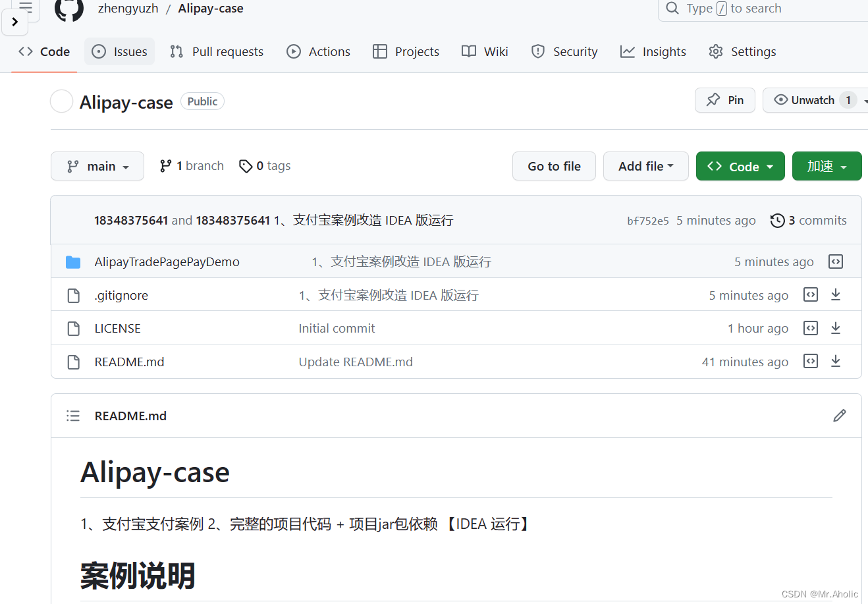Click the LICENSE file icon
The image size is (868, 604).
pyautogui.click(x=74, y=329)
